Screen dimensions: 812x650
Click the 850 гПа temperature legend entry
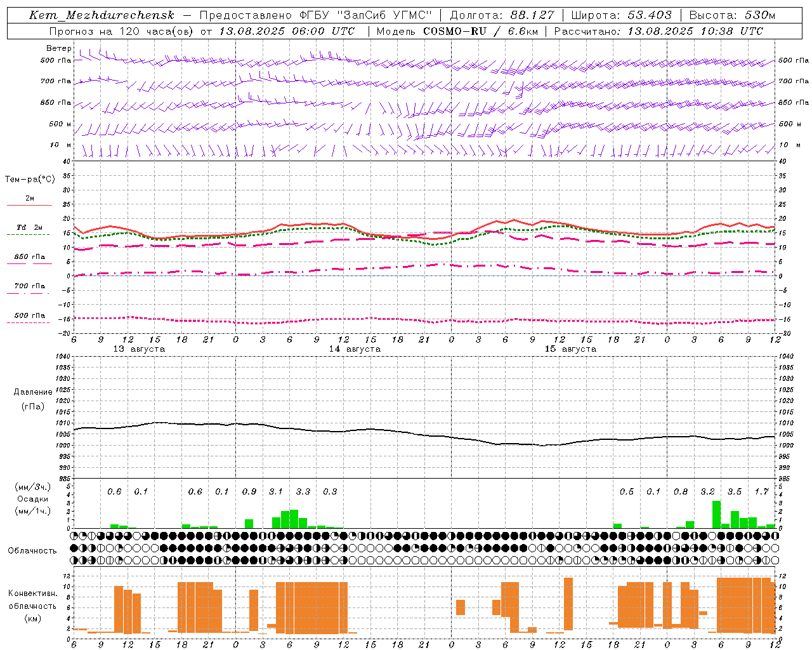30,257
